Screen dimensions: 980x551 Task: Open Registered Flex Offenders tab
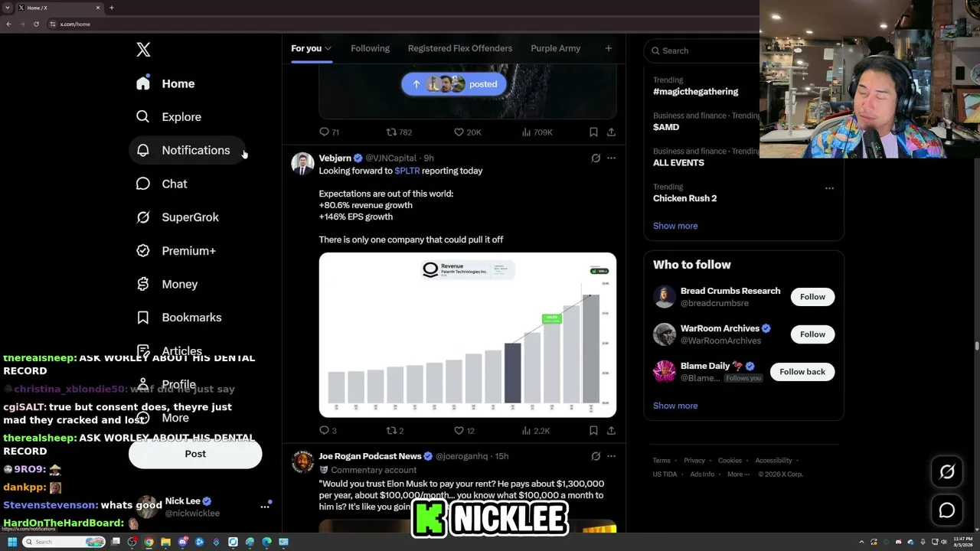(460, 48)
